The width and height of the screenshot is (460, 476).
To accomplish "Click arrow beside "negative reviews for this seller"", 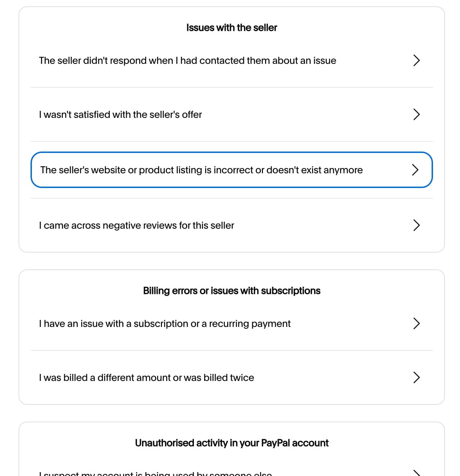I will pos(416,225).
